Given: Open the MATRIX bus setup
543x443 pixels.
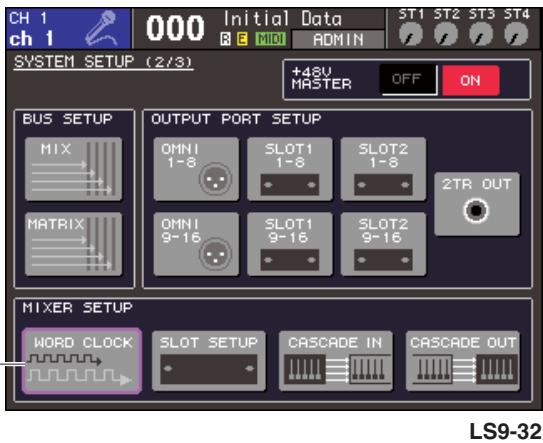Looking at the screenshot, I should tap(73, 244).
